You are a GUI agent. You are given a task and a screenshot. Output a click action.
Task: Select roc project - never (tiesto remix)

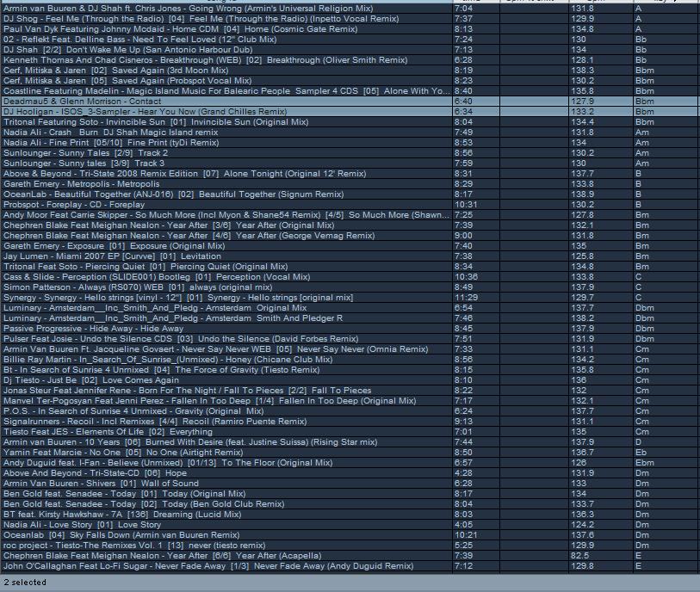coord(350,546)
